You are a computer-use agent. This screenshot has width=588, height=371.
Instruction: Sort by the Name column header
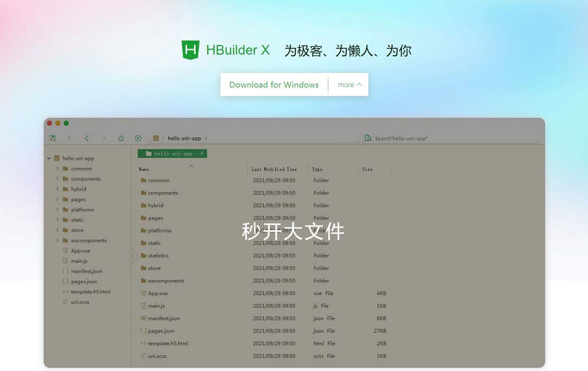tap(144, 170)
